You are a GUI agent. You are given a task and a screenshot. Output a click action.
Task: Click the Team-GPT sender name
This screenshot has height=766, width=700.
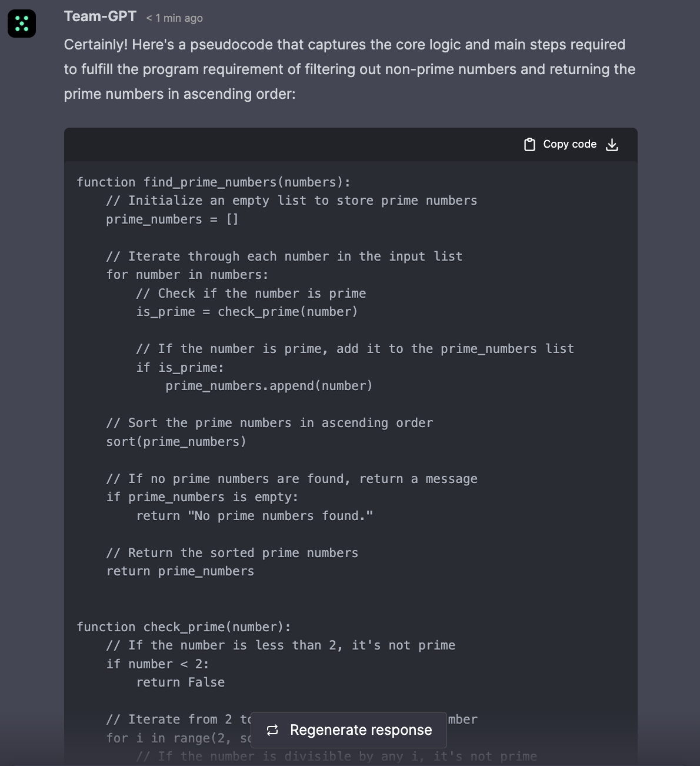point(100,16)
